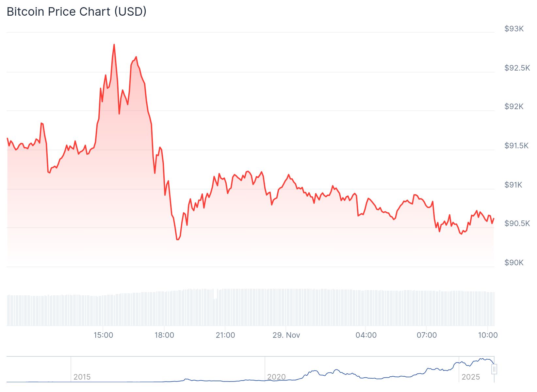
Task: Click the $92.5K price axis label
Action: [517, 68]
